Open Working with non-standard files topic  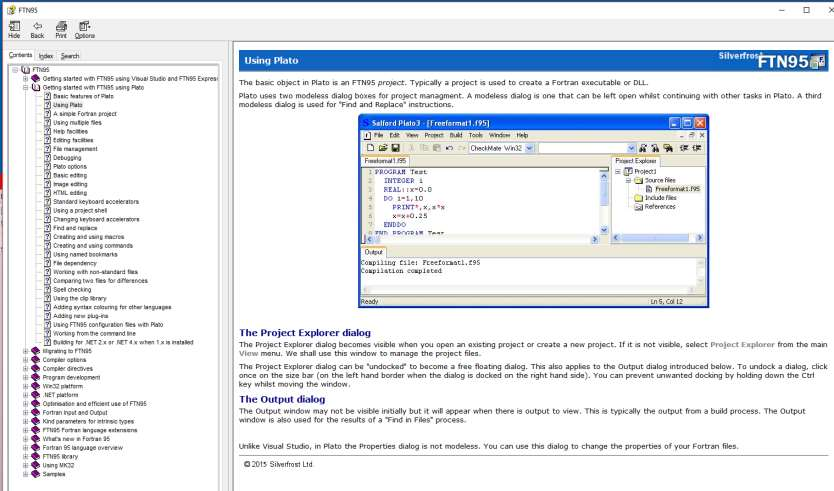[x=95, y=272]
